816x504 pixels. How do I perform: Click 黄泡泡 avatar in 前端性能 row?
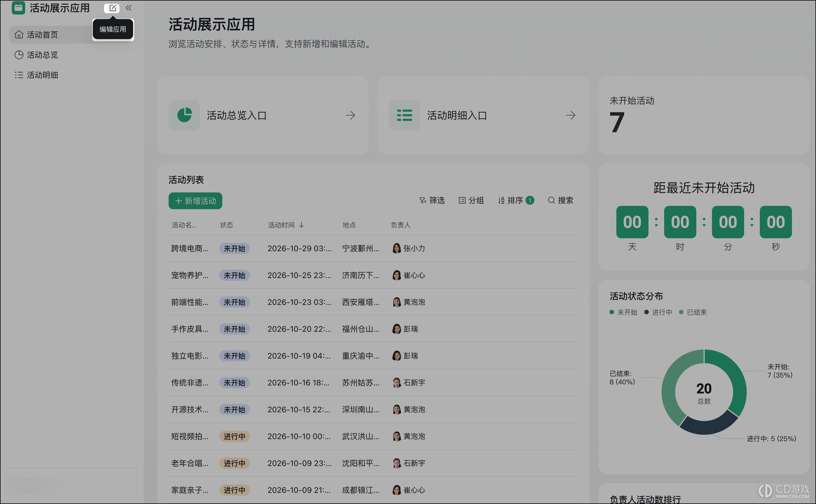[x=397, y=302]
